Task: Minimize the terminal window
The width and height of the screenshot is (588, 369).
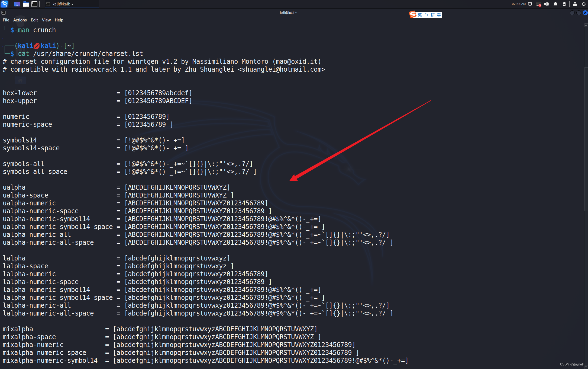Action: tap(572, 13)
